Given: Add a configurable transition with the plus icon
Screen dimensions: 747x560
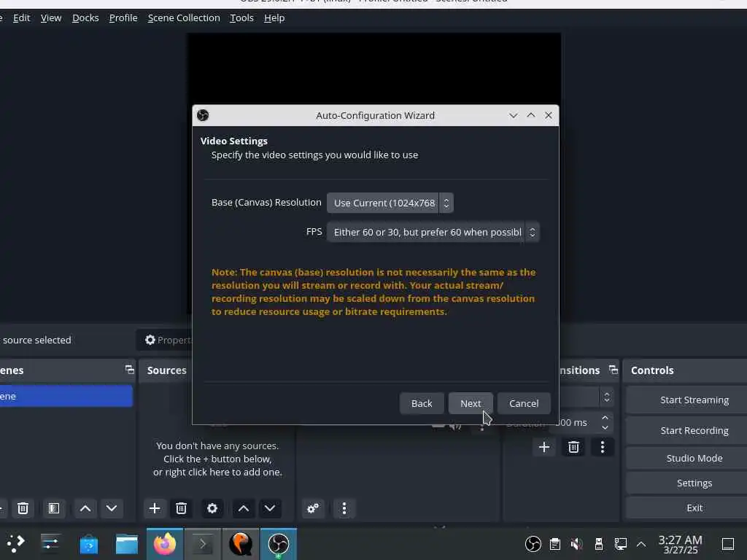Looking at the screenshot, I should (x=544, y=447).
